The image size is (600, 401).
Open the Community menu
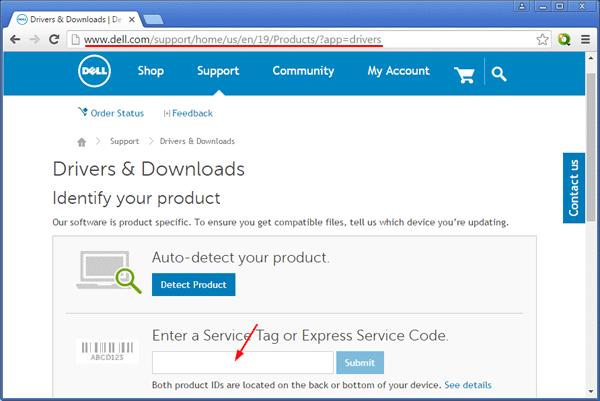303,72
